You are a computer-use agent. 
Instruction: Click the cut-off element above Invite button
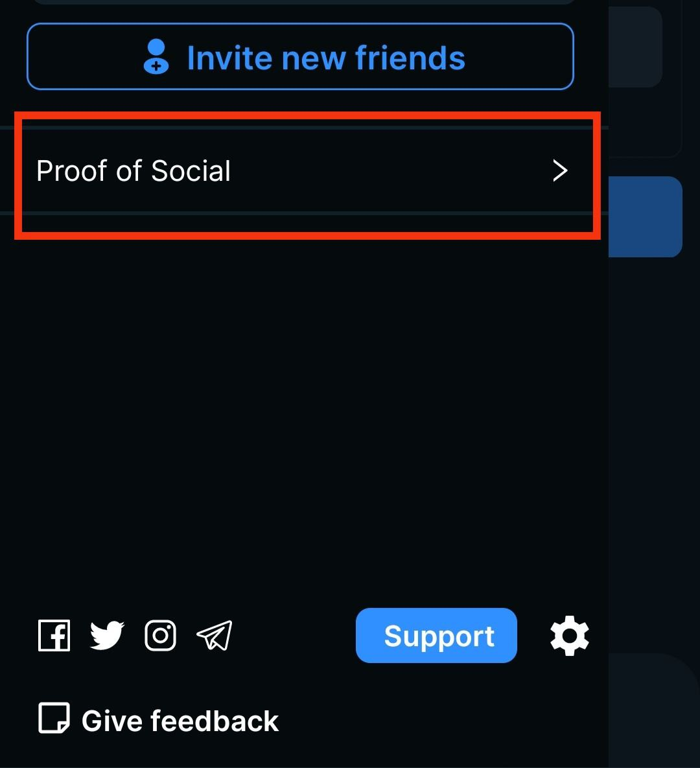coord(303,2)
